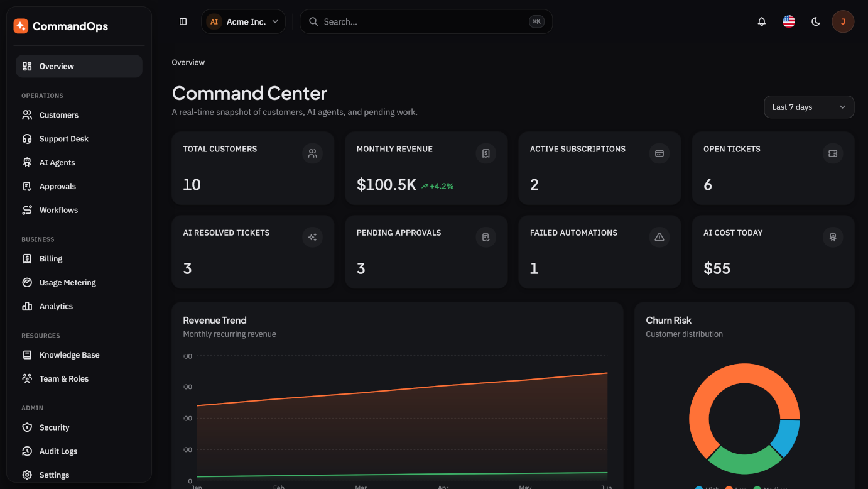Click the blue donut chart segment
The image size is (868, 489).
point(787,437)
